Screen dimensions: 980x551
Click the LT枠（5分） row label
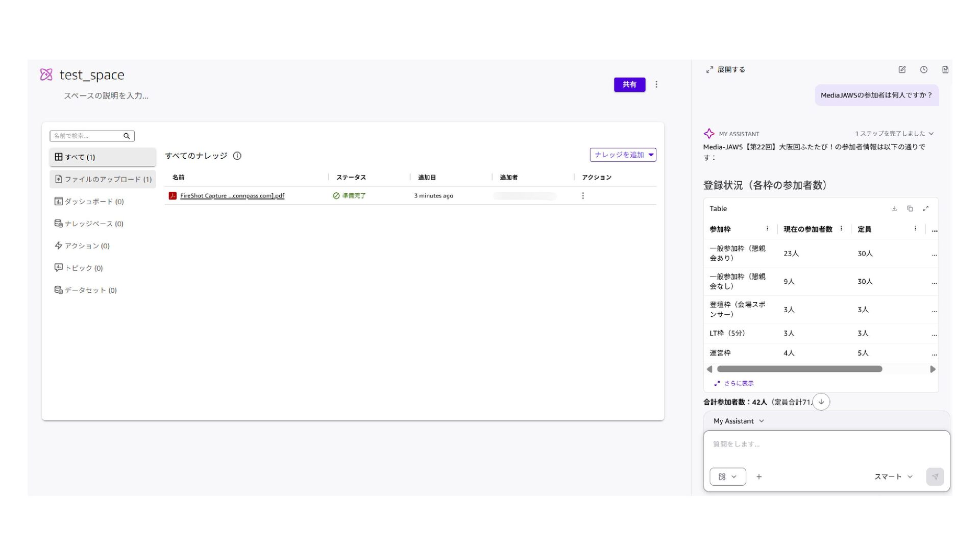coord(727,334)
